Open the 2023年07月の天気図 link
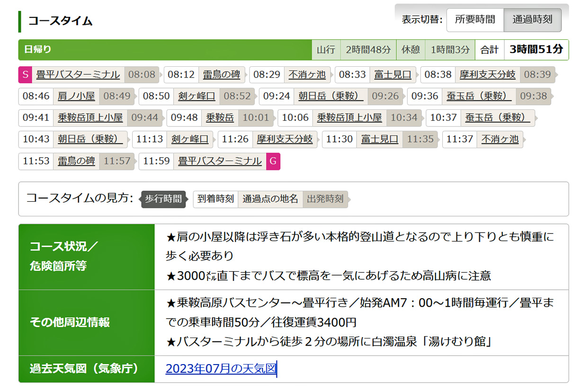This screenshot has width=580, height=392. [221, 368]
